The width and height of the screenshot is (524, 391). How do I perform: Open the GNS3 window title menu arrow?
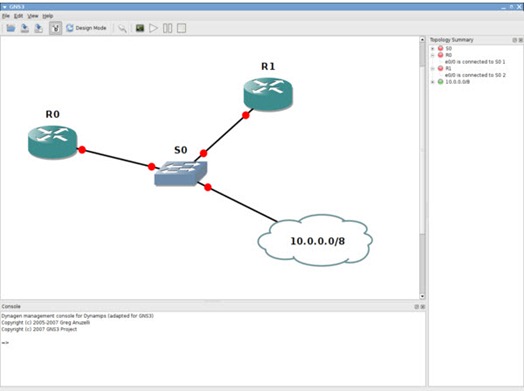tap(5, 7)
